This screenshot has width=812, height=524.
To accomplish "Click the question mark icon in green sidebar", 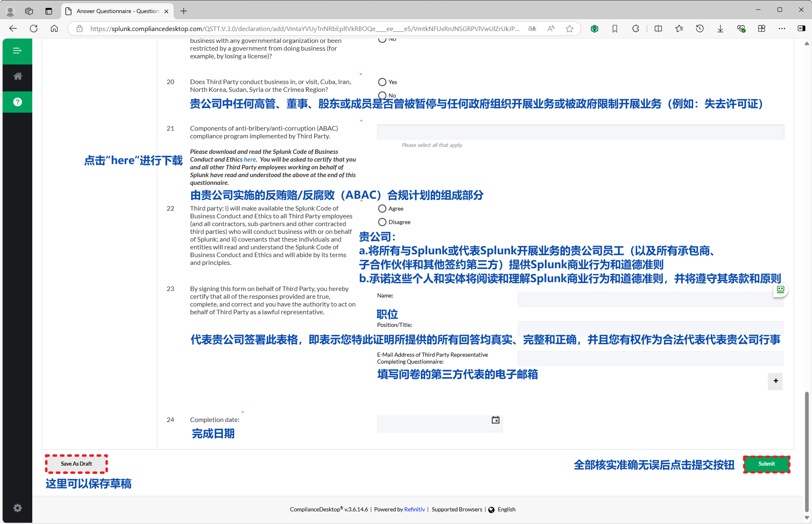I will 17,102.
